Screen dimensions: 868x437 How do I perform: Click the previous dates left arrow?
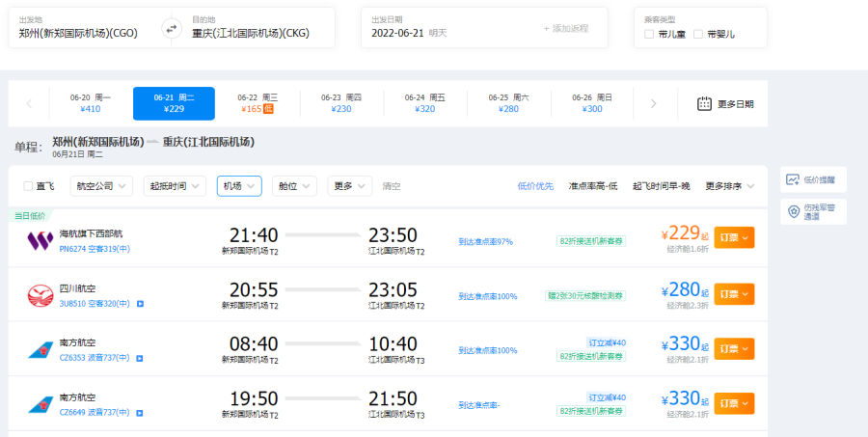click(29, 103)
